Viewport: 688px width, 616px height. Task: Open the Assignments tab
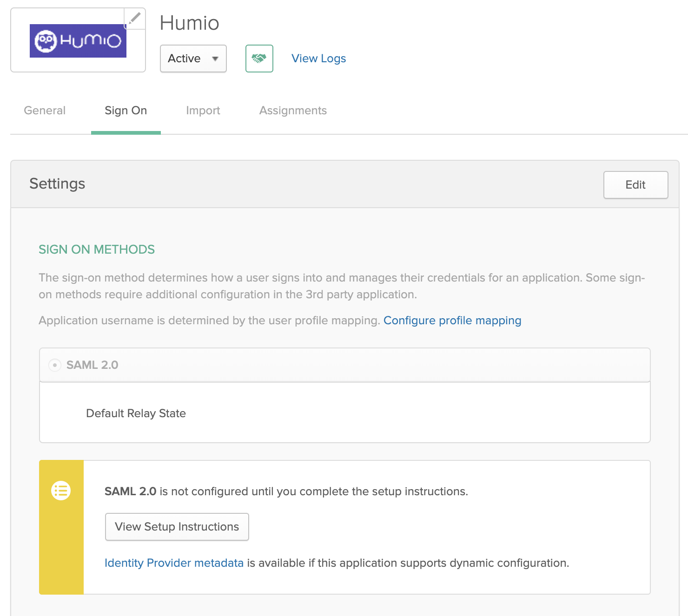tap(293, 111)
